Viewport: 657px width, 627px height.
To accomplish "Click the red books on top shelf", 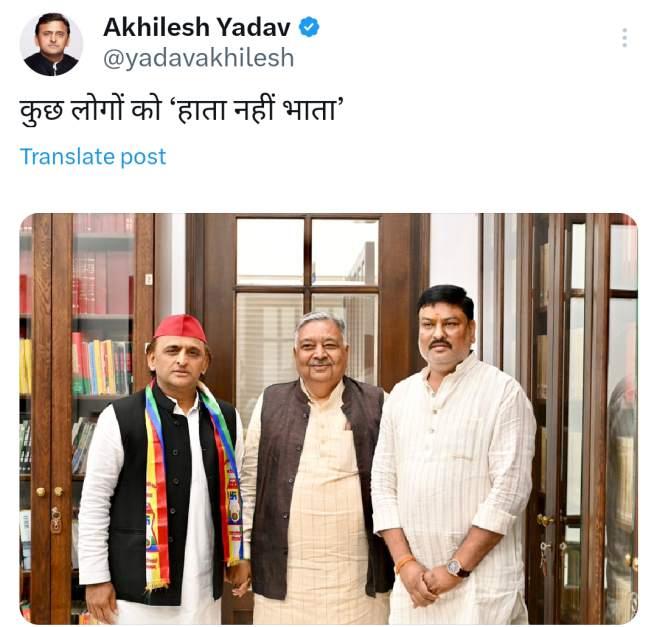I will (103, 282).
